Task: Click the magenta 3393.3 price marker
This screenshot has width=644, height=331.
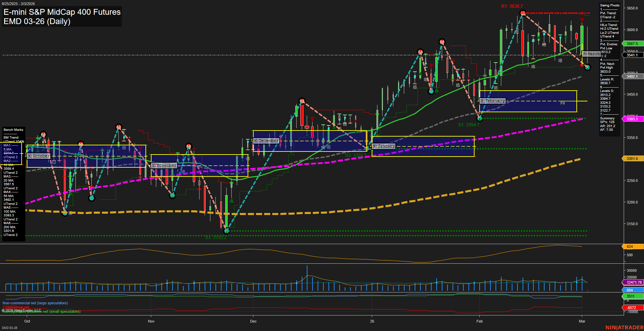Action: [x=632, y=119]
